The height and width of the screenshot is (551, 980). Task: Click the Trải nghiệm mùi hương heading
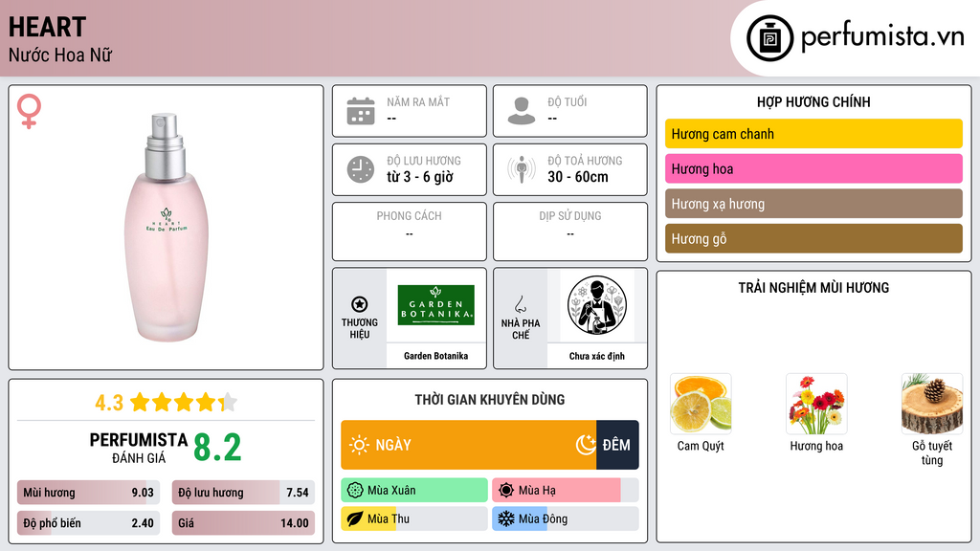pos(813,287)
